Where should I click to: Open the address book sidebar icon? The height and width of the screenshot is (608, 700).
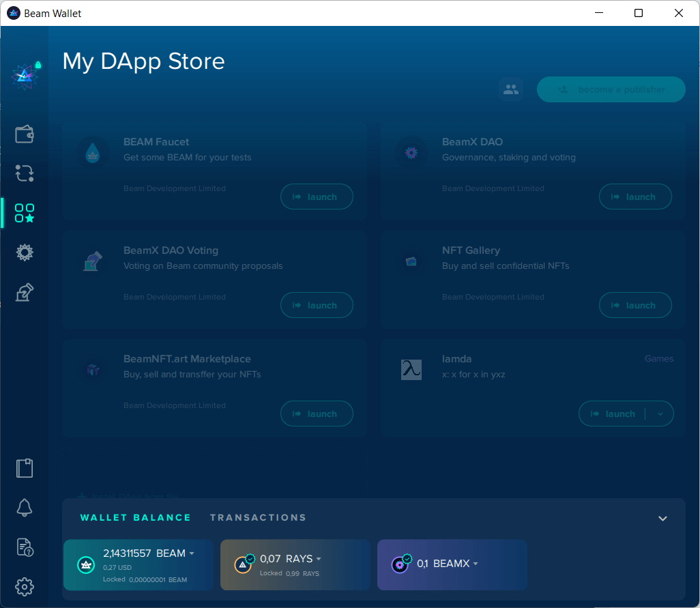tap(25, 468)
